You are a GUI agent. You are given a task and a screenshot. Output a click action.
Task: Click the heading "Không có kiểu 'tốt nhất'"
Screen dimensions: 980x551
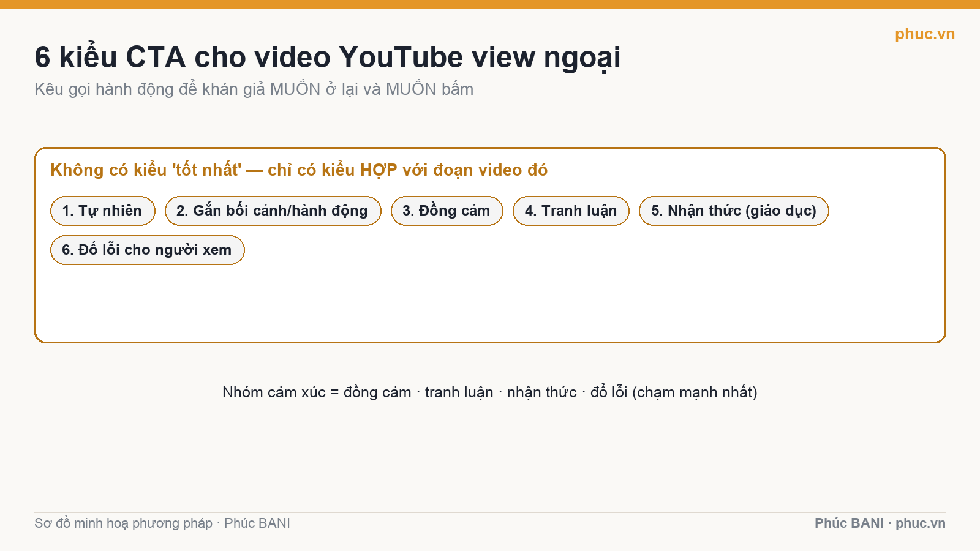click(x=299, y=170)
